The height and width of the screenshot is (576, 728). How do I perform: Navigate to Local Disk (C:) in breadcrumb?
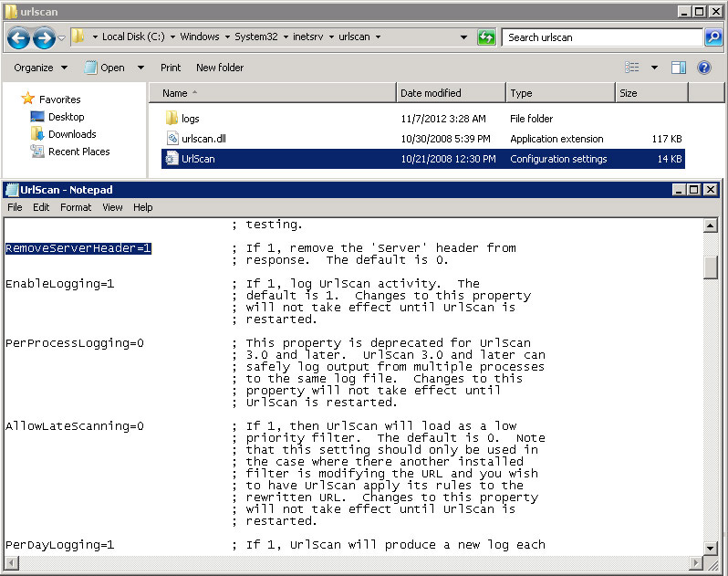[133, 37]
